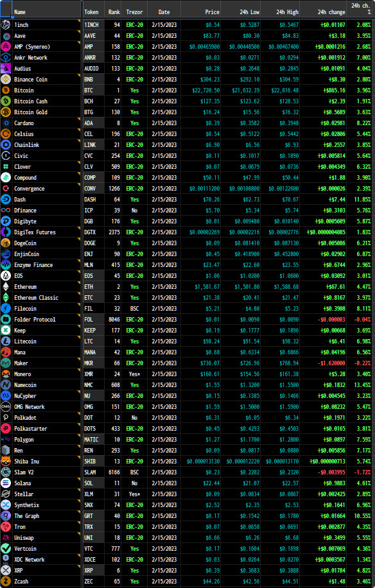Sort by the Rank column header
The width and height of the screenshot is (375, 588).
pos(114,12)
